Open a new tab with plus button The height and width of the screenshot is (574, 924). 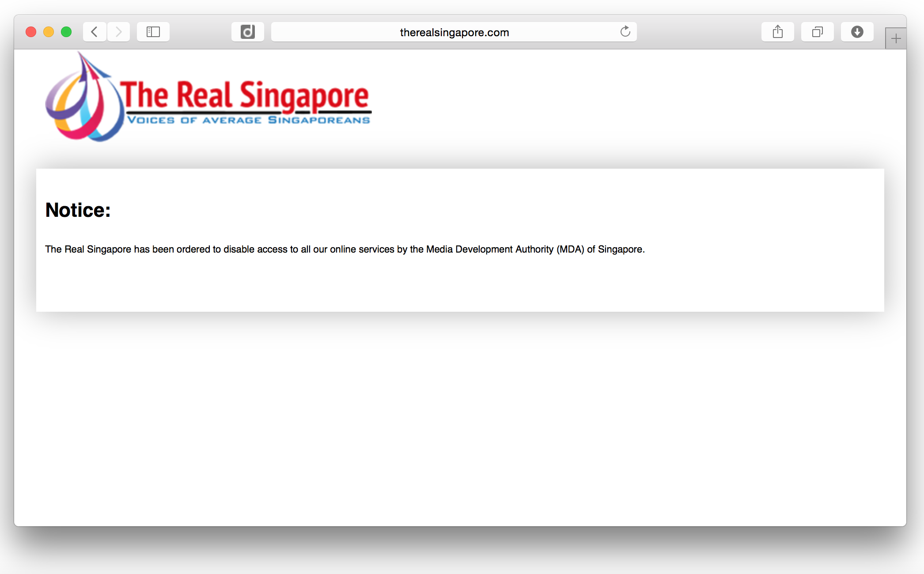pyautogui.click(x=896, y=38)
